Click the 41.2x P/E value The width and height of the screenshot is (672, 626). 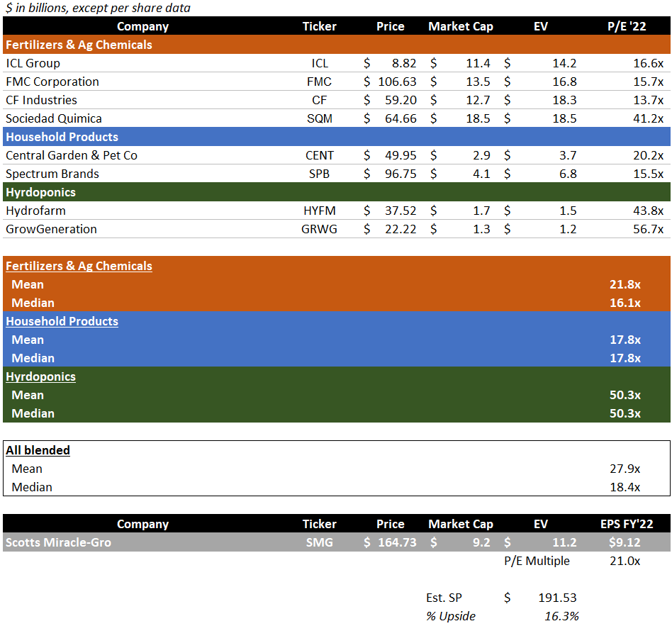pos(649,118)
